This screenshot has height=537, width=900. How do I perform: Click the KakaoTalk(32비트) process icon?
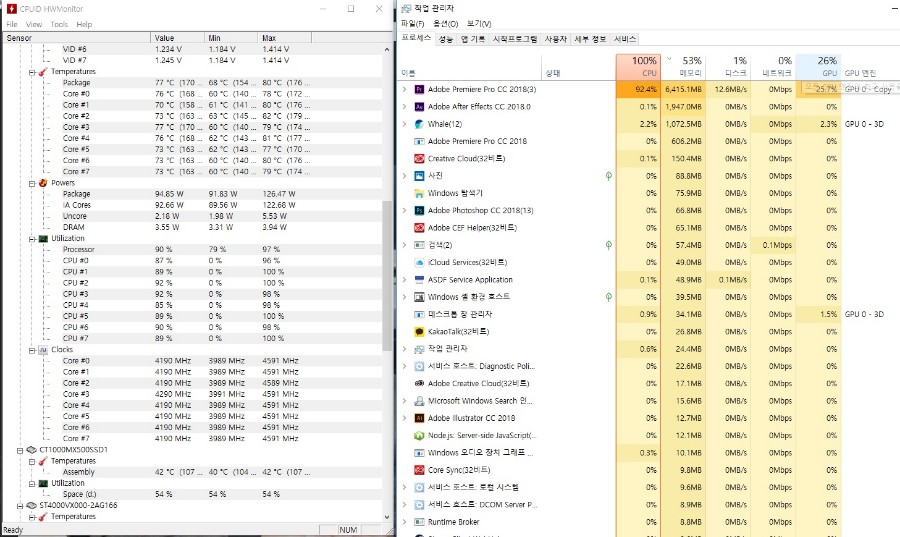419,332
